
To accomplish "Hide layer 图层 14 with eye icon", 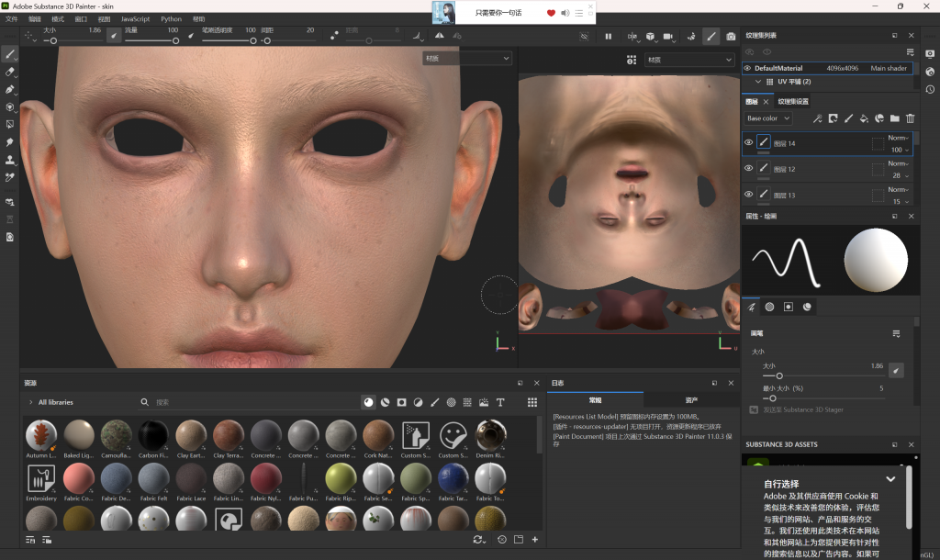I will 748,142.
